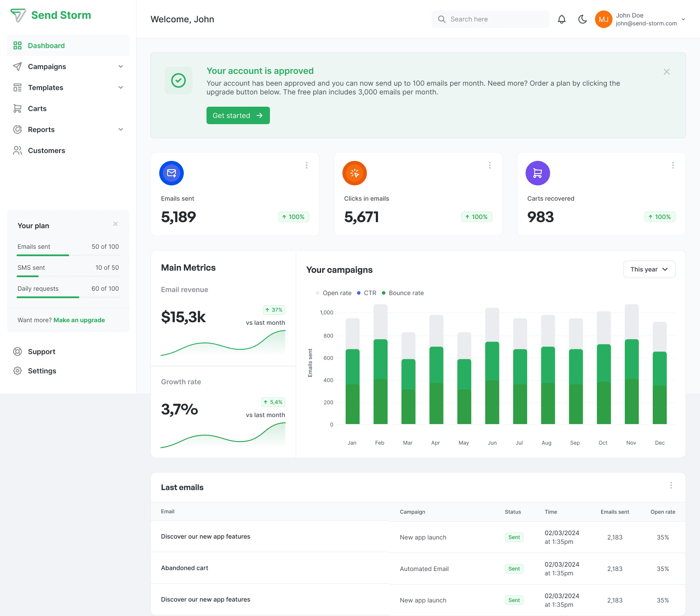
Task: Select the Customers icon
Action: click(x=17, y=150)
